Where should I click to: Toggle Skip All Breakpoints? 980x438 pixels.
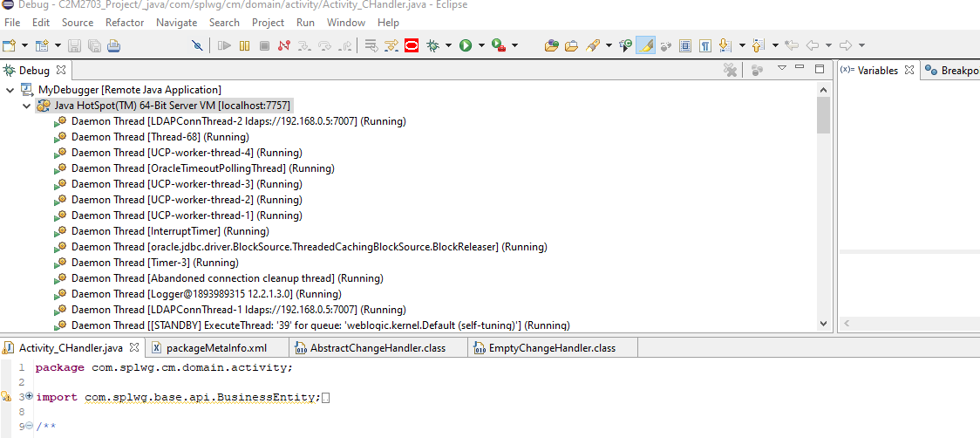(197, 45)
